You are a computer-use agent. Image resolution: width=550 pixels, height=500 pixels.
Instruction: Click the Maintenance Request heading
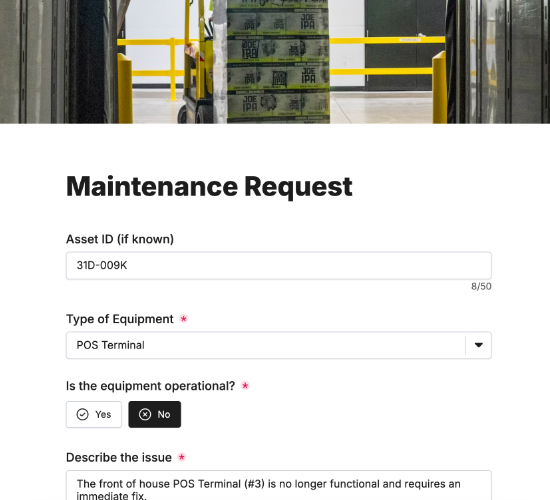(209, 187)
